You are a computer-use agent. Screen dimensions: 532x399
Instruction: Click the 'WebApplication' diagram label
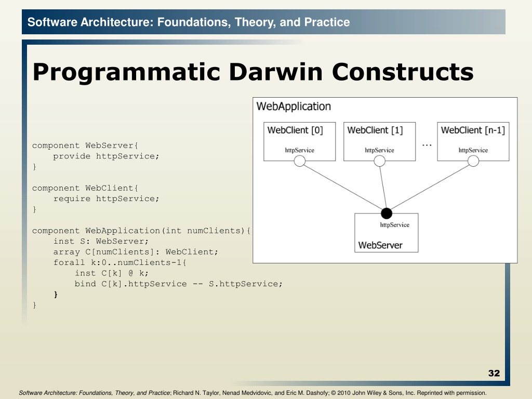click(294, 106)
